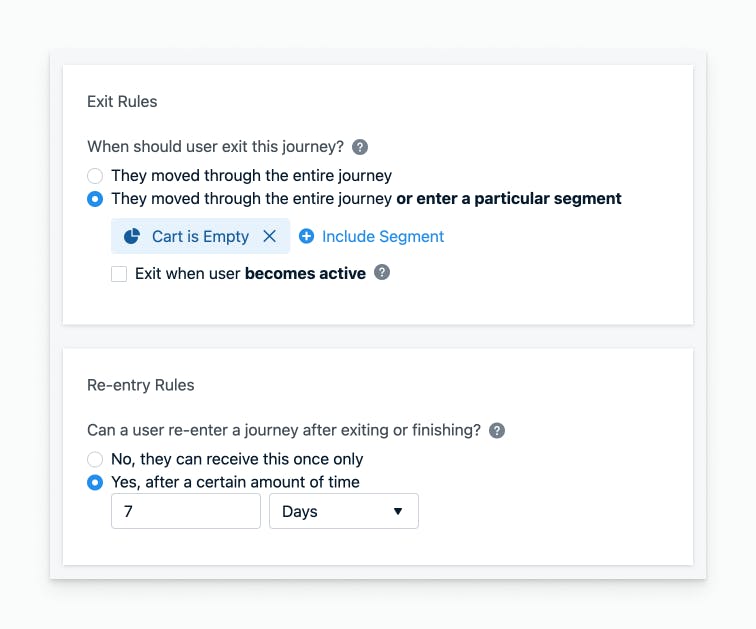Select radio for moved through entire journey only
This screenshot has height=629, width=756.
tap(95, 175)
